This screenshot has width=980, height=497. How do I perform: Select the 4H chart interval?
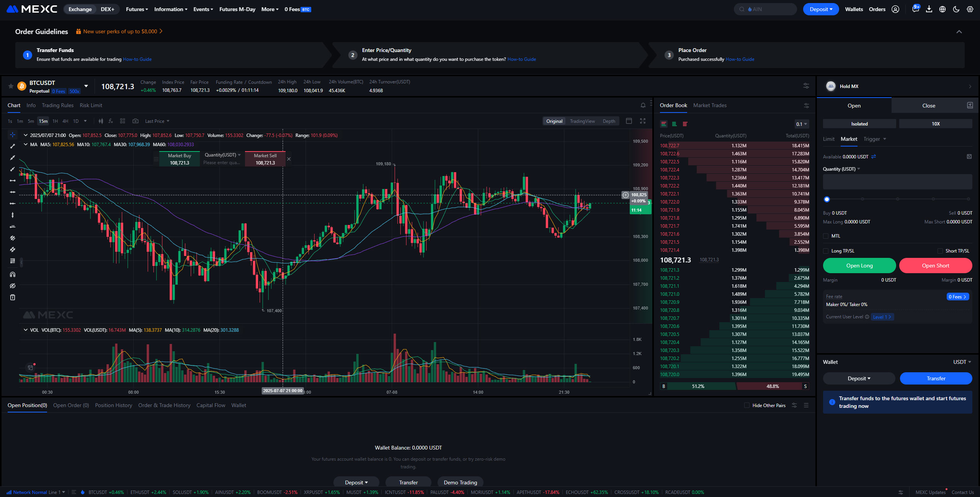pyautogui.click(x=65, y=121)
